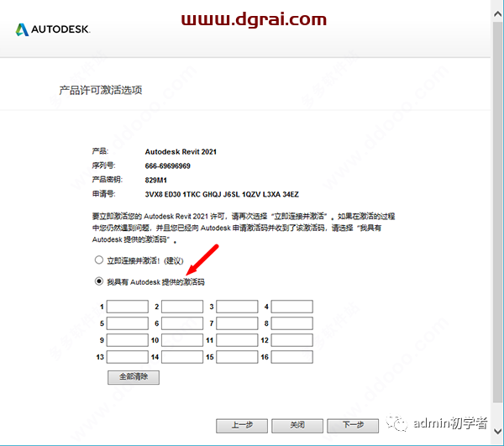
Task: Click the serial number 666-69696969
Action: coord(167,166)
